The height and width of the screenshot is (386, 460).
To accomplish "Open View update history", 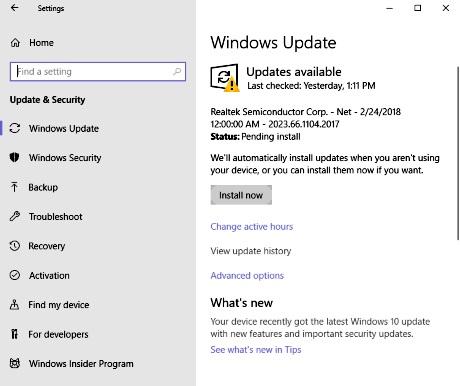I will click(x=251, y=251).
